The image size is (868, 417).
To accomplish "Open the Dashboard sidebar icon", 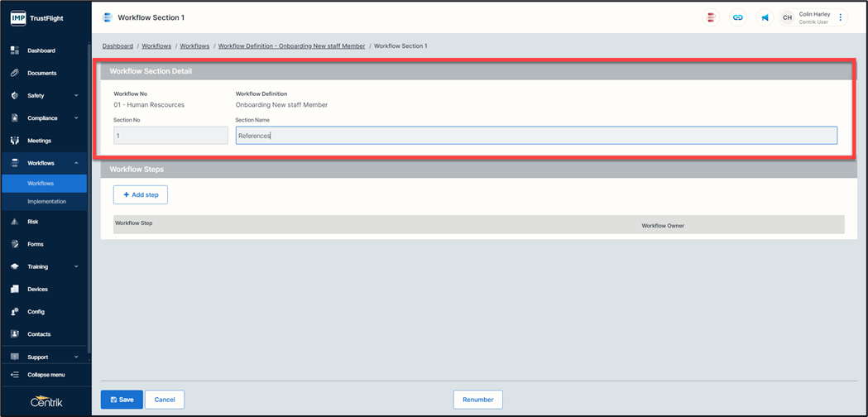I will [x=15, y=50].
